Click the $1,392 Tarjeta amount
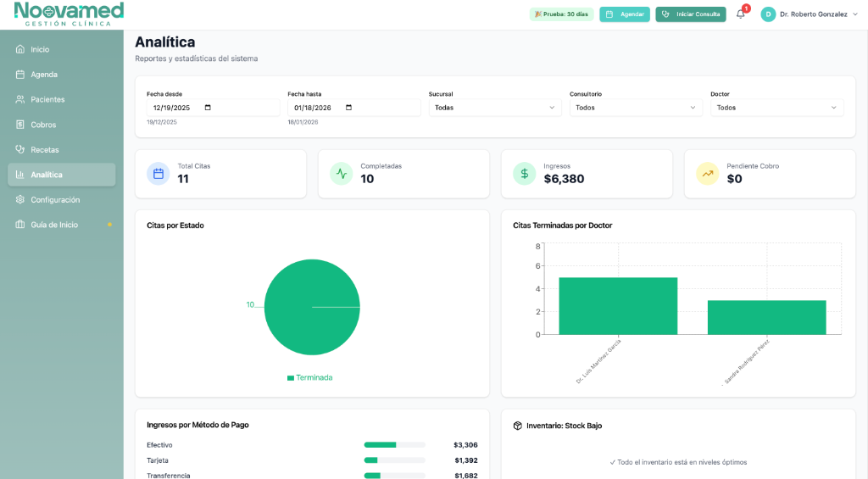868x479 pixels. 466,460
